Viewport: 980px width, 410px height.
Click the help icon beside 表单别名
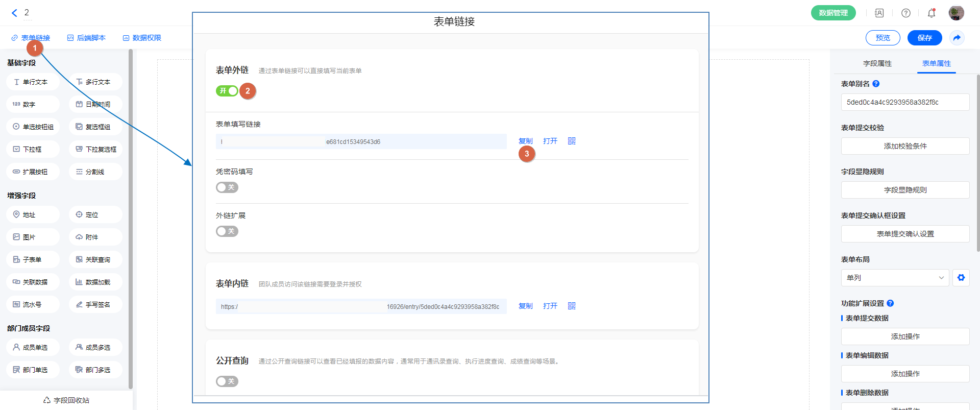[x=876, y=84]
